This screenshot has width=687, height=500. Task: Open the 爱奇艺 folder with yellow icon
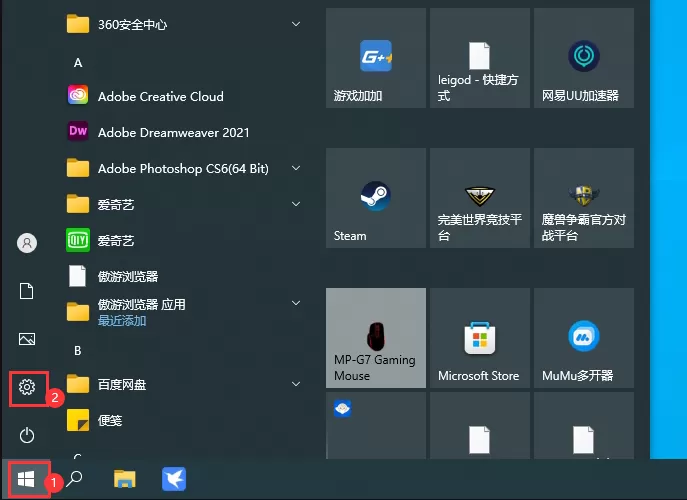coord(184,204)
